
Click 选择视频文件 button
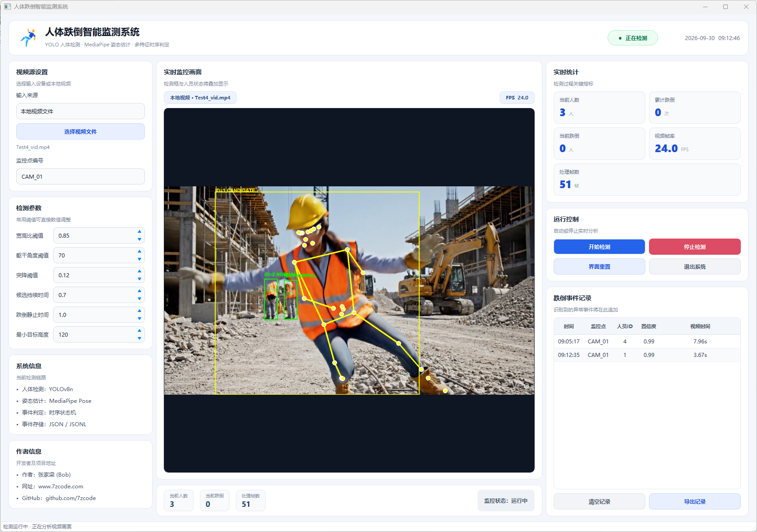click(81, 131)
